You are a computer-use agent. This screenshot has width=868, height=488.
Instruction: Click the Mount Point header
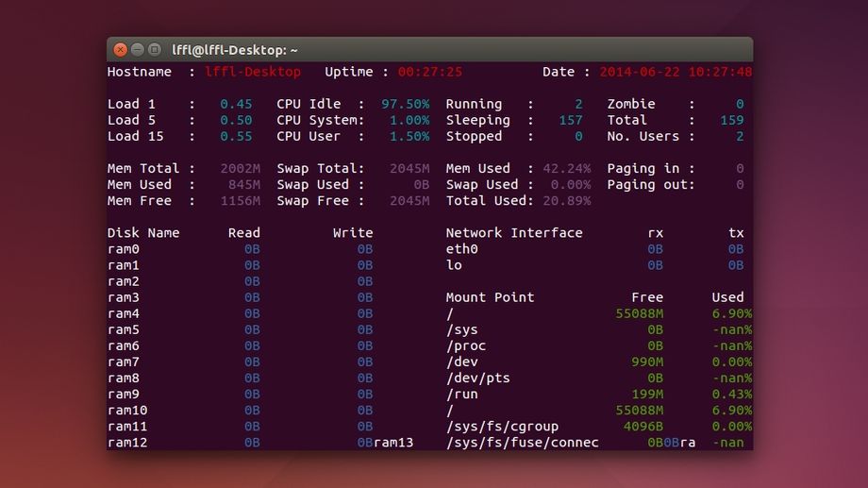(490, 297)
